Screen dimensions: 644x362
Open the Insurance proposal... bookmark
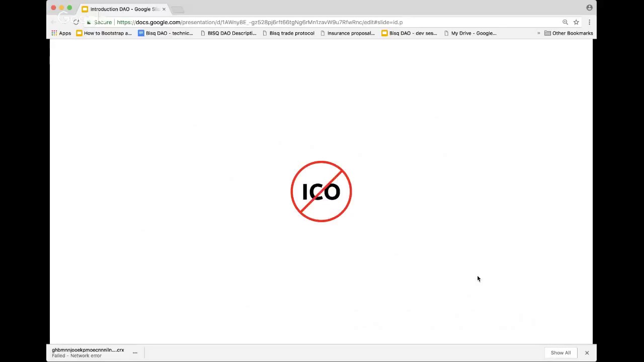[x=348, y=33]
